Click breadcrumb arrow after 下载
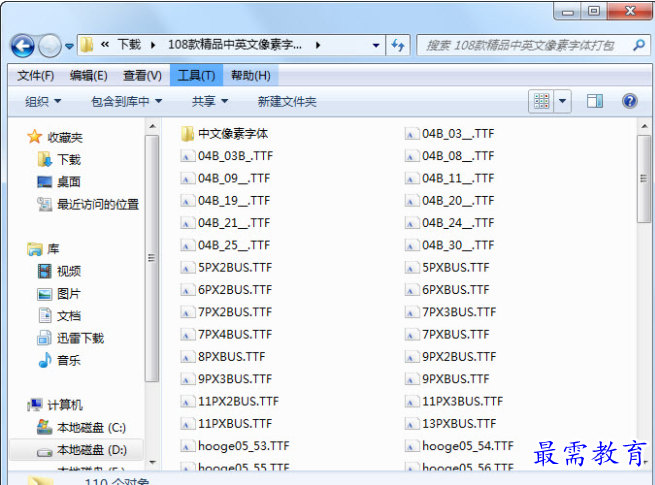The image size is (655, 485). pyautogui.click(x=153, y=45)
